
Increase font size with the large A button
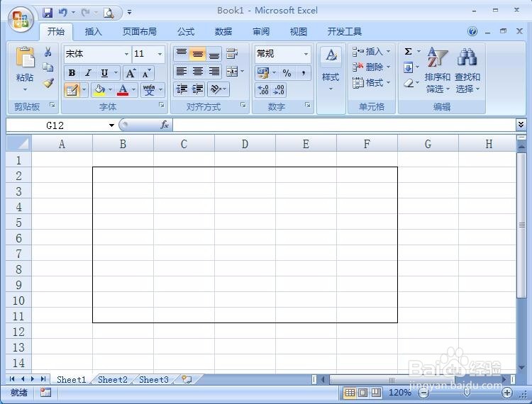pos(131,73)
